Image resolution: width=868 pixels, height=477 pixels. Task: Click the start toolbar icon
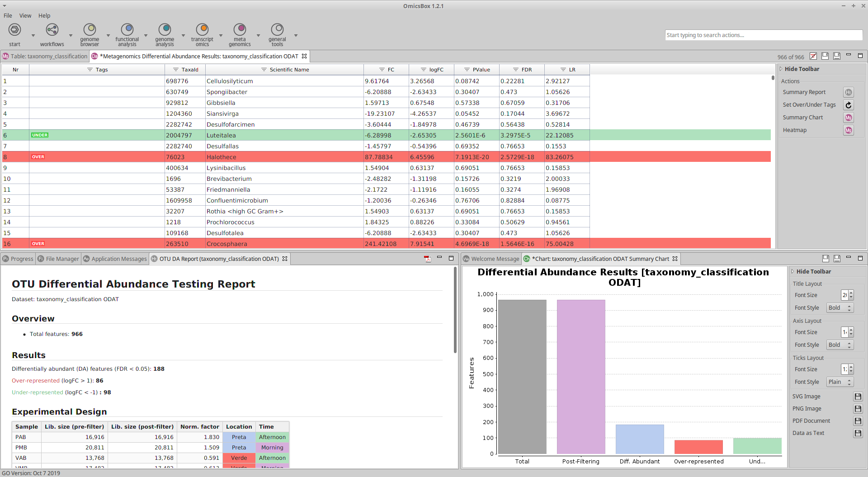click(14, 30)
